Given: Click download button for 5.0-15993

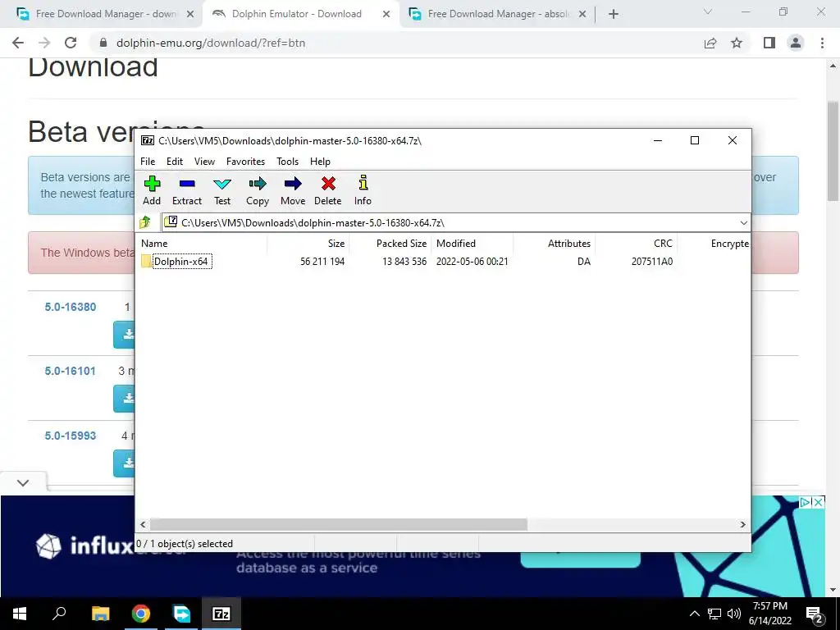Looking at the screenshot, I should click(125, 463).
